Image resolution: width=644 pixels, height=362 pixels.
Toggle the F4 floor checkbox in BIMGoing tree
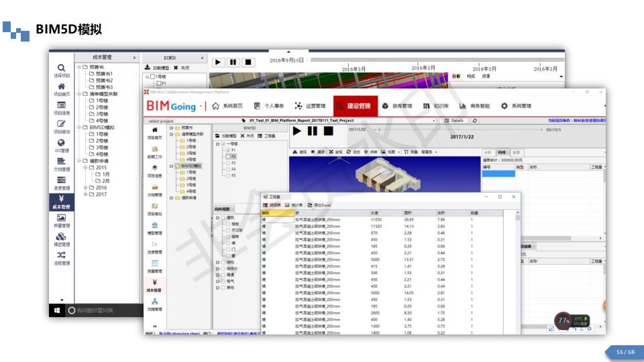point(228,169)
